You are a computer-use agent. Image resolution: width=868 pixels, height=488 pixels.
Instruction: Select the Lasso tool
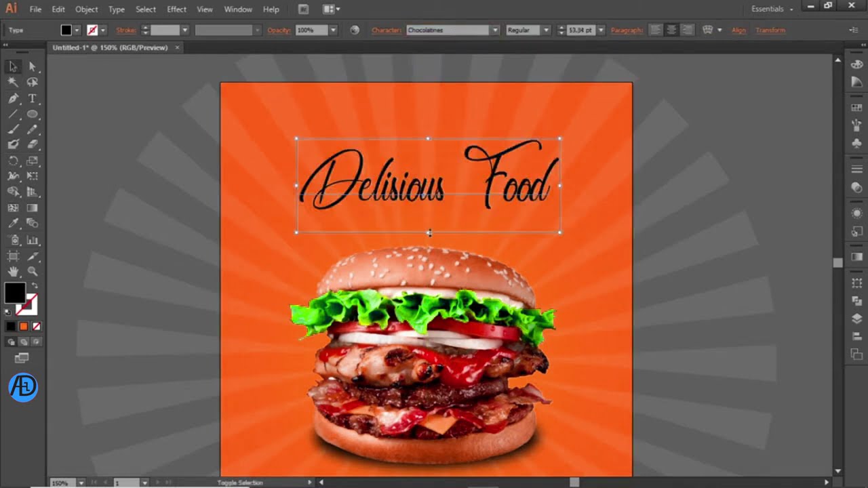[x=32, y=82]
